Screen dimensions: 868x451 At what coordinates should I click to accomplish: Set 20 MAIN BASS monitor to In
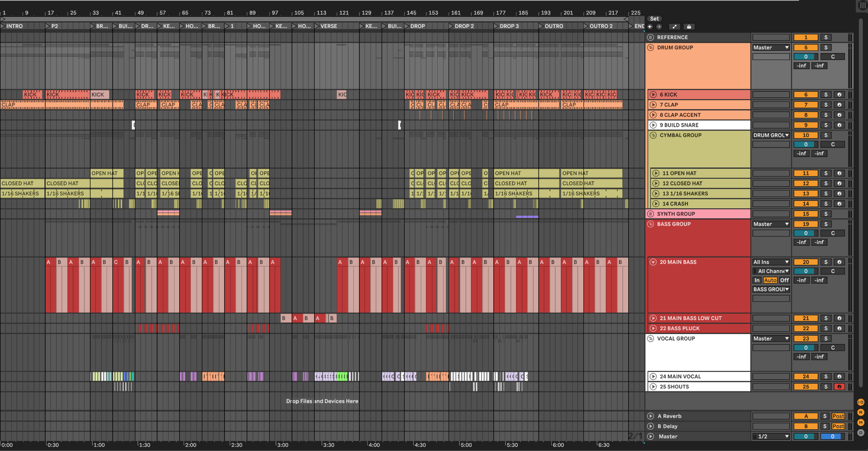757,280
